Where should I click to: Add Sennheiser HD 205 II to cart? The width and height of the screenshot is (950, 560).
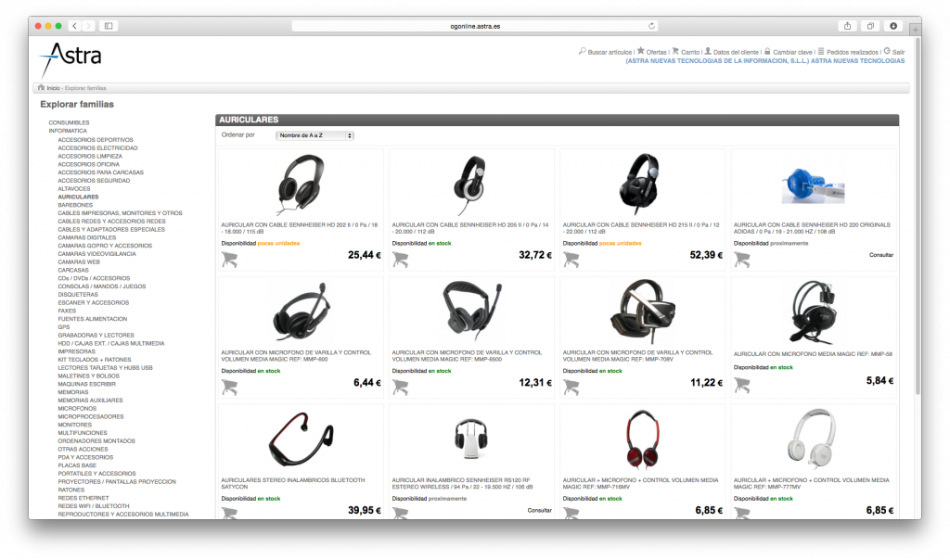click(x=400, y=259)
